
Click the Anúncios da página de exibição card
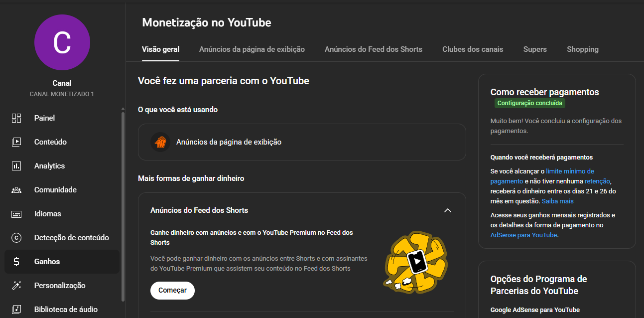302,142
